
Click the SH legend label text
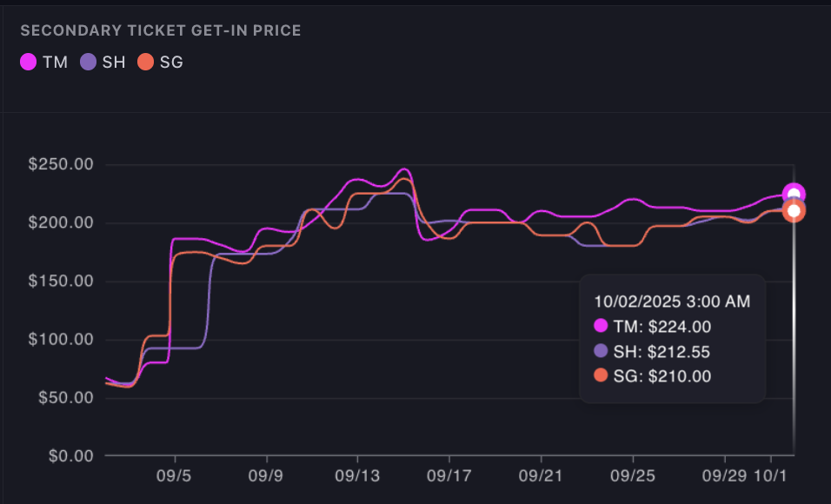(114, 62)
